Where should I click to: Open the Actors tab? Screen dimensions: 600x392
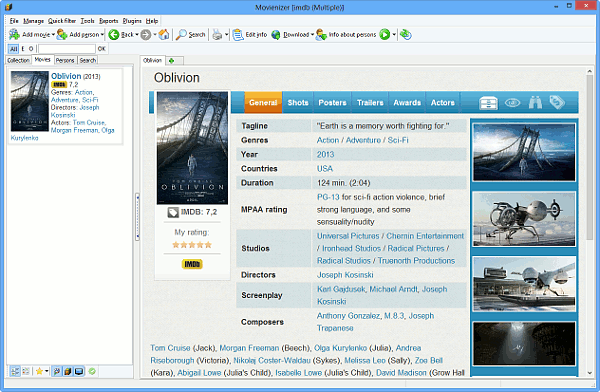[443, 103]
